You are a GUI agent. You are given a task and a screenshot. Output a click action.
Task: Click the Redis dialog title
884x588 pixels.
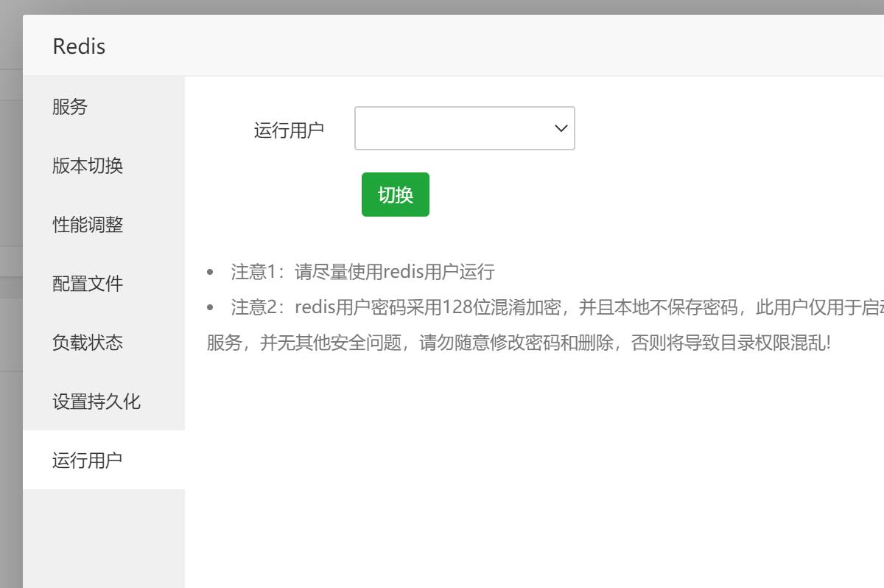coord(79,46)
